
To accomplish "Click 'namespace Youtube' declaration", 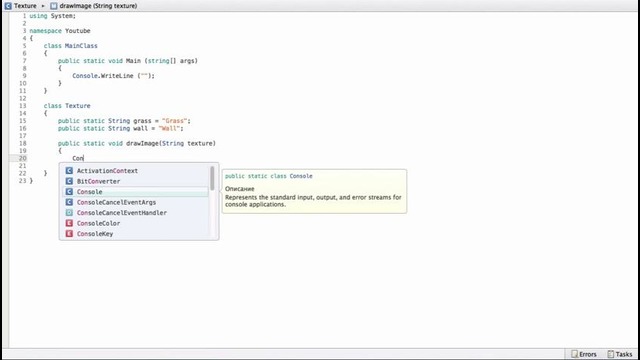I will (x=60, y=31).
